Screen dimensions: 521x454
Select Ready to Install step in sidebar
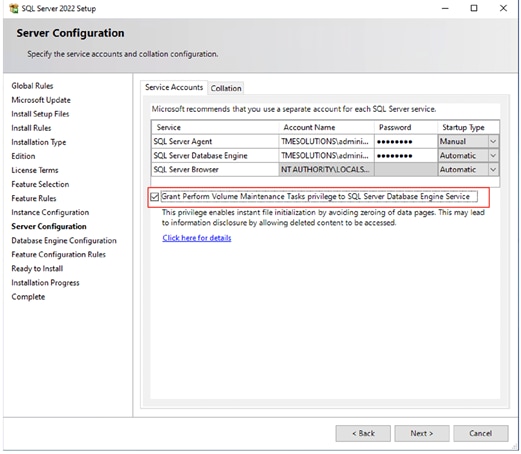(37, 269)
